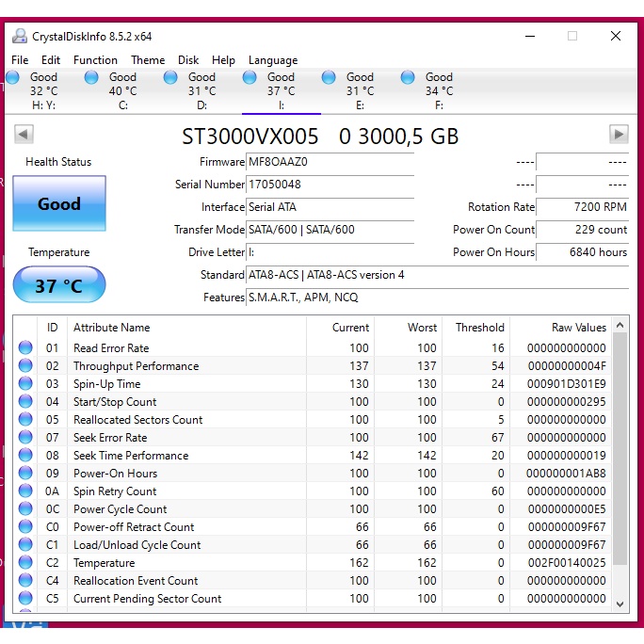Screen dimensions: 644x644
Task: Click the Good health status button
Action: (59, 203)
